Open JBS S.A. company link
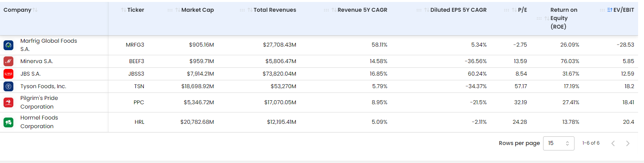Screen dimensions: 644x163 click(x=31, y=74)
